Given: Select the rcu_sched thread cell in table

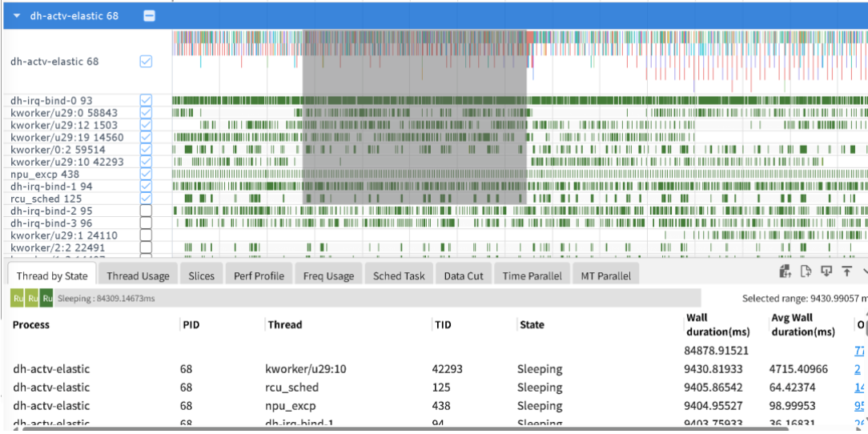Looking at the screenshot, I should point(293,388).
